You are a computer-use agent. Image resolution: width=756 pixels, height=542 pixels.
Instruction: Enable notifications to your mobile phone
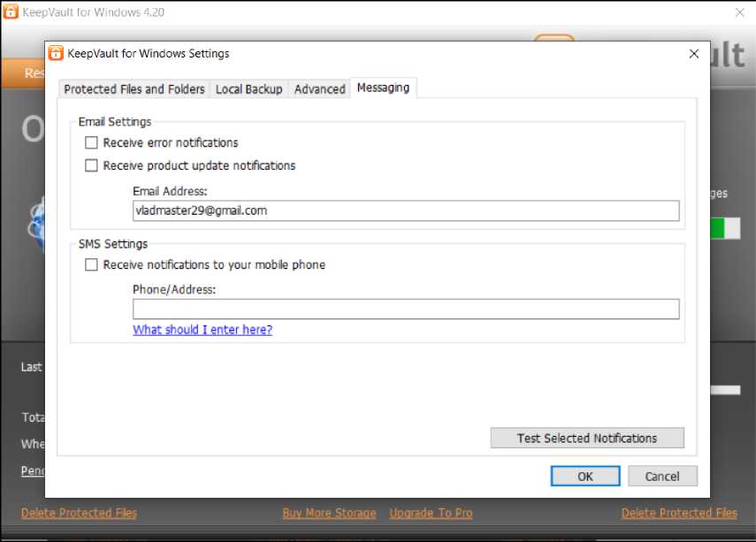(91, 264)
